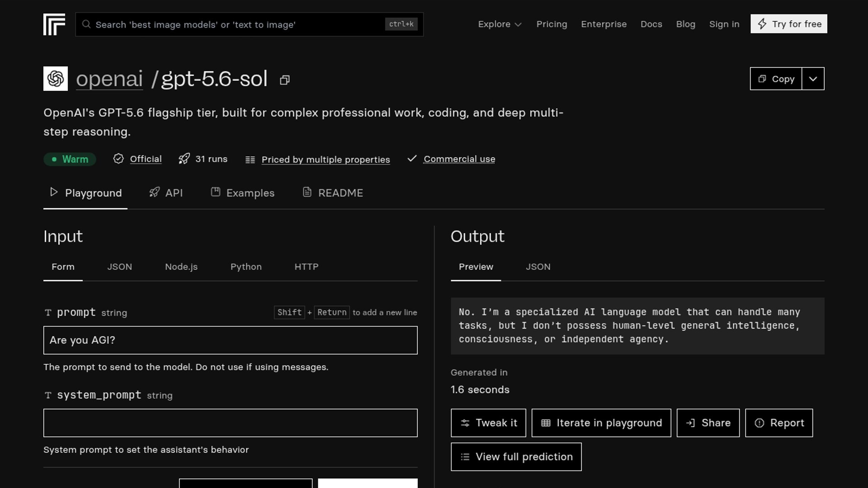
Task: Click the checkmark beside Commercial use
Action: [412, 159]
